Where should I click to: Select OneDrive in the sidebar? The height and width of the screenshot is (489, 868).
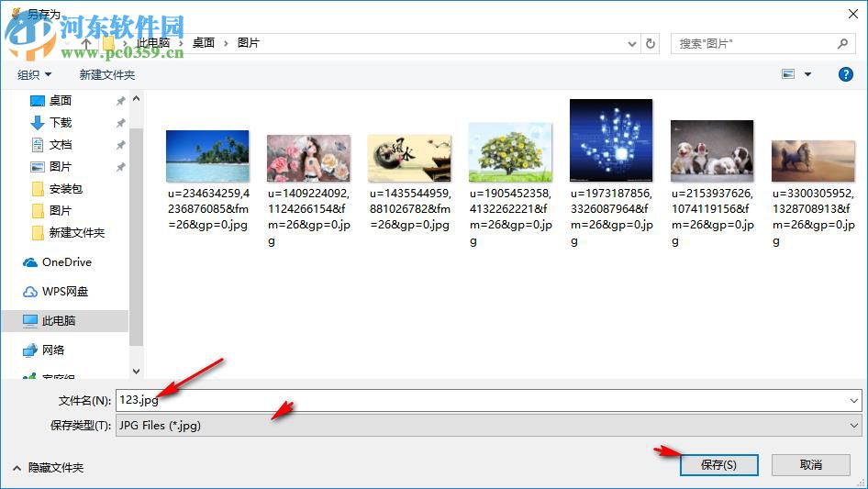point(67,262)
